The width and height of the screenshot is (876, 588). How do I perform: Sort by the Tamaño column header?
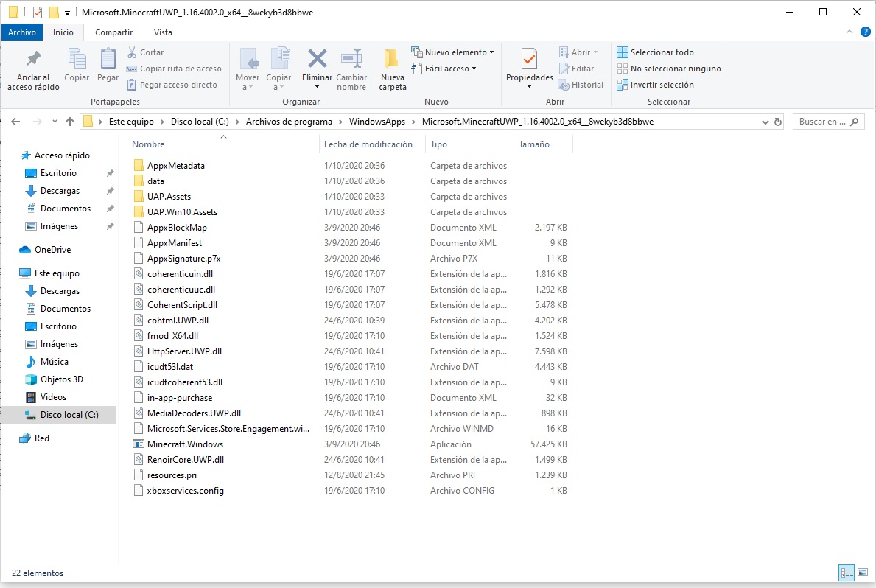point(533,144)
